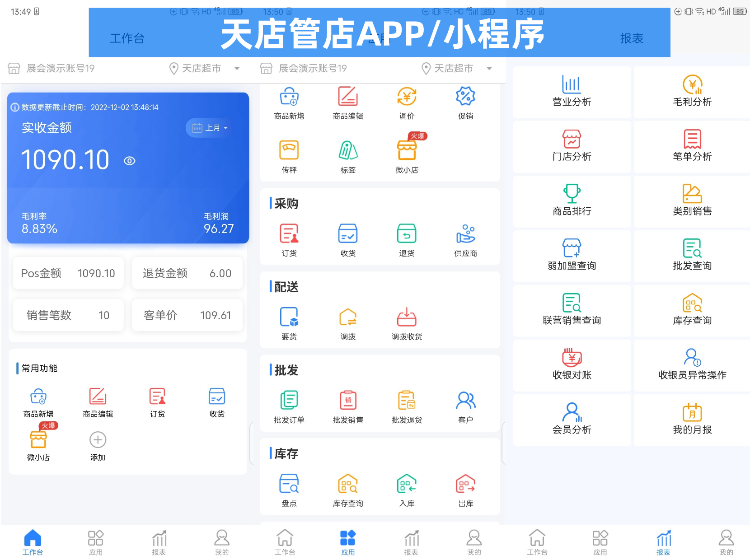750x560 pixels.
Task: Hide the 实收金额 amount with the eye toggle
Action: [x=129, y=160]
